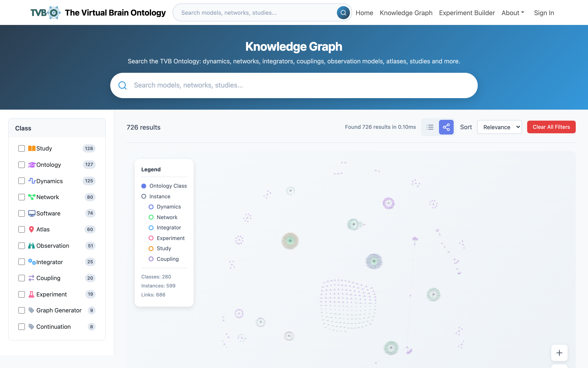Click the Integrator gears icon
Image resolution: width=588 pixels, height=368 pixels.
coord(32,262)
